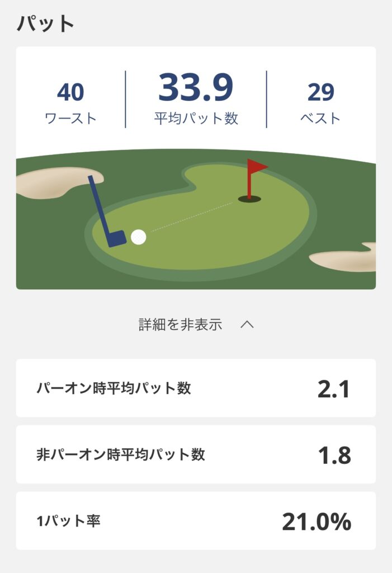Viewport: 392px width, 573px height.
Task: Click the 21.0% one-putt rate value
Action: tap(317, 522)
